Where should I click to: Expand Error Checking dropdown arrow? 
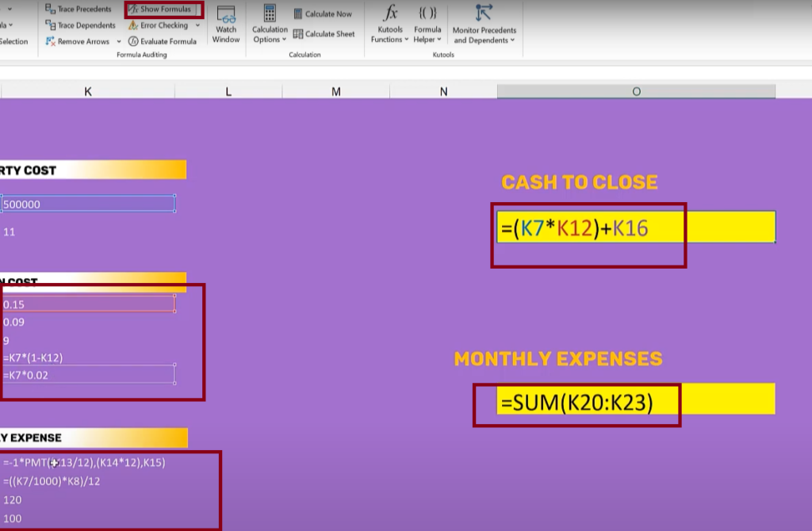[x=197, y=25]
